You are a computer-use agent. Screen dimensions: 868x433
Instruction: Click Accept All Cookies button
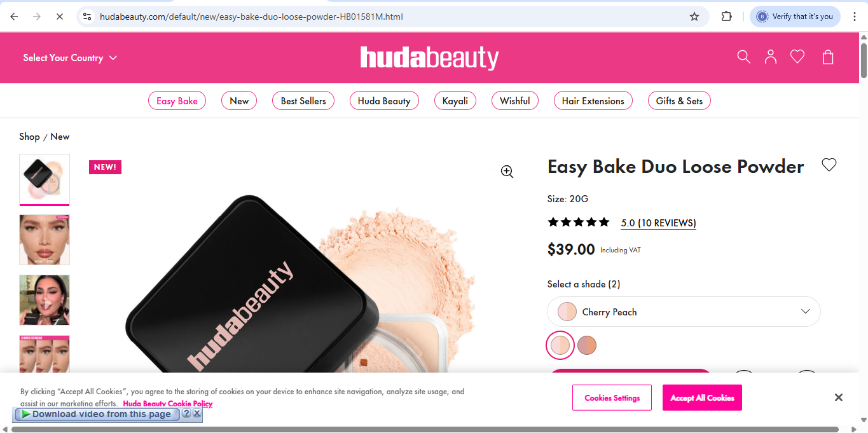point(702,397)
